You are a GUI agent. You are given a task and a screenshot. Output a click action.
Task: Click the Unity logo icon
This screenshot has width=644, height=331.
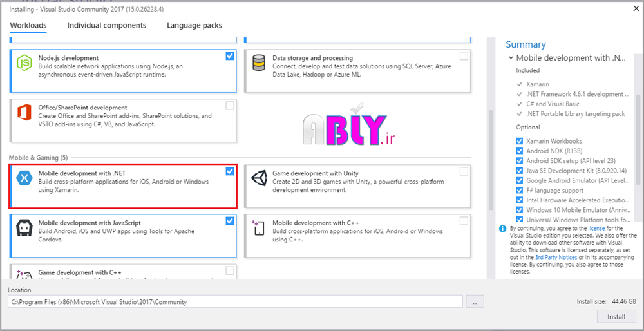pyautogui.click(x=259, y=178)
